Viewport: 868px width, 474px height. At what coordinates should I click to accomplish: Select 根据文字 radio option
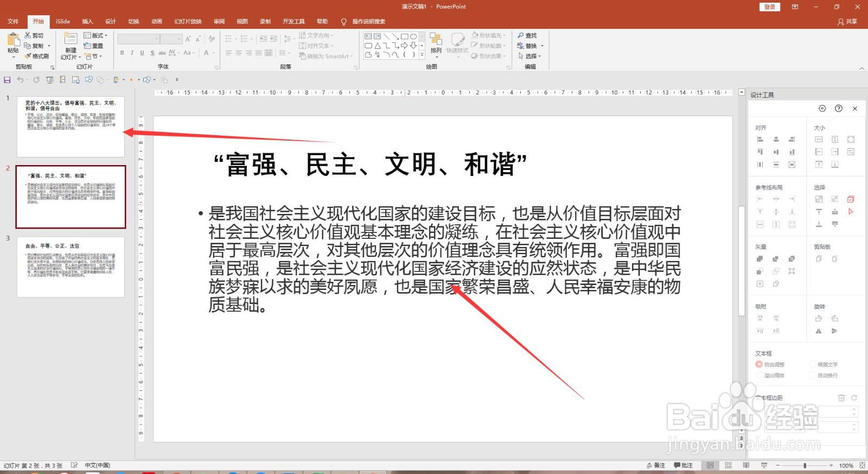813,364
